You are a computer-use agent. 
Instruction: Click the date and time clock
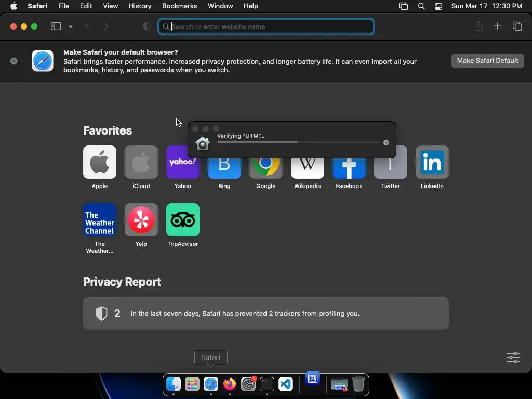[x=486, y=6]
